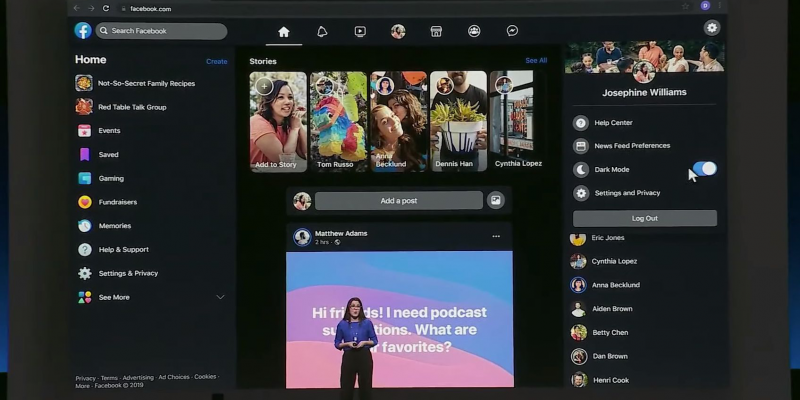Select the Home tab icon
Viewport: 800px width, 400px height.
pyautogui.click(x=284, y=31)
